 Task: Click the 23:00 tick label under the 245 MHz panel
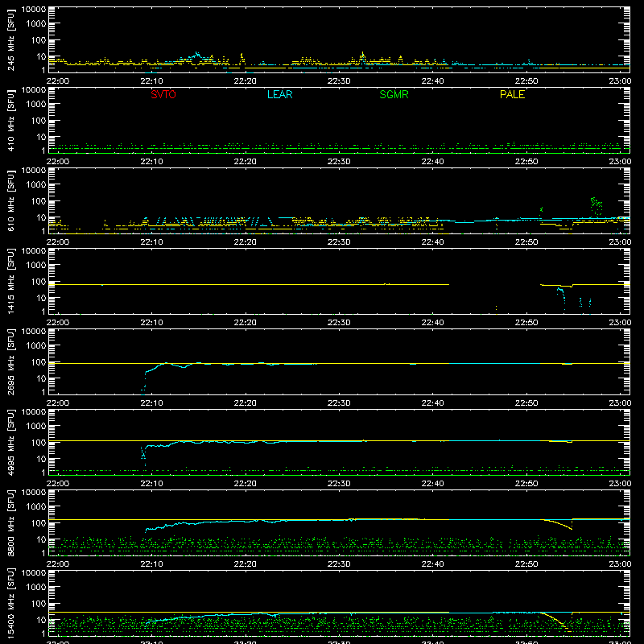pos(620,81)
